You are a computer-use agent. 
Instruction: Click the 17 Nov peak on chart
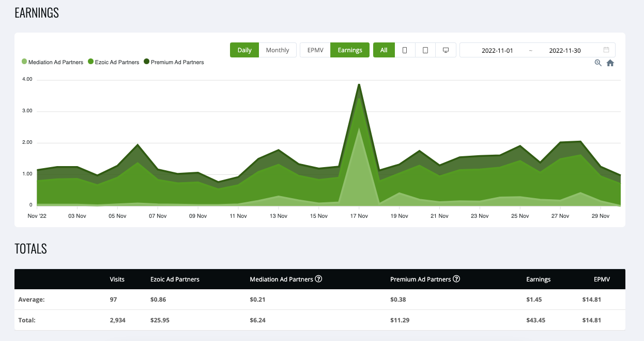tap(359, 85)
